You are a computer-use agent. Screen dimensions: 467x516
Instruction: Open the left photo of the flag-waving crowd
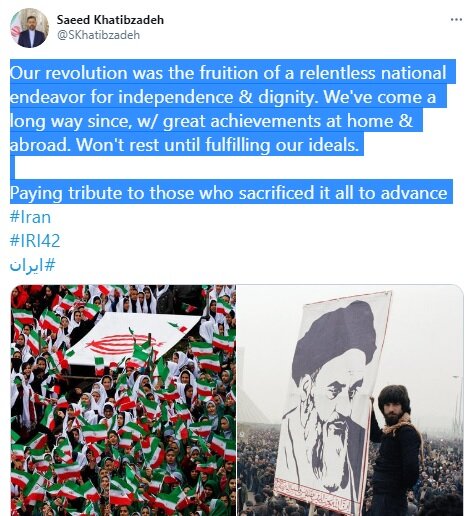click(123, 400)
